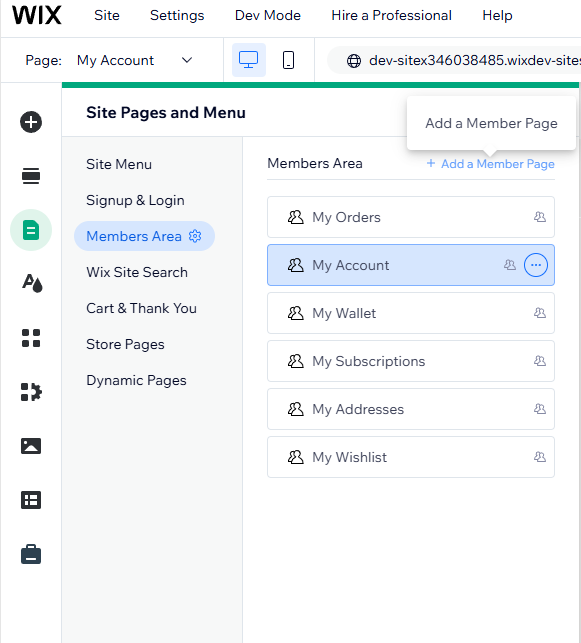Click the globe icon beside site URL
The width and height of the screenshot is (581, 643).
point(354,61)
